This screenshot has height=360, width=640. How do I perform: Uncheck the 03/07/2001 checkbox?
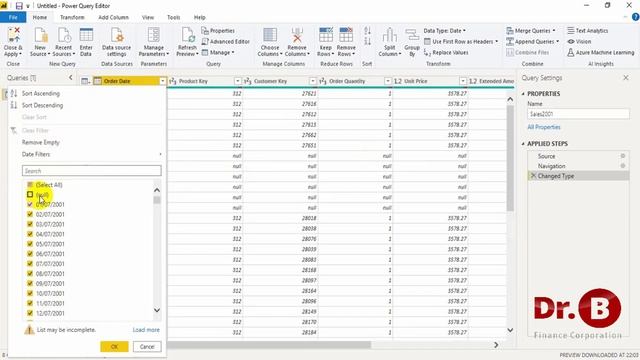point(30,224)
